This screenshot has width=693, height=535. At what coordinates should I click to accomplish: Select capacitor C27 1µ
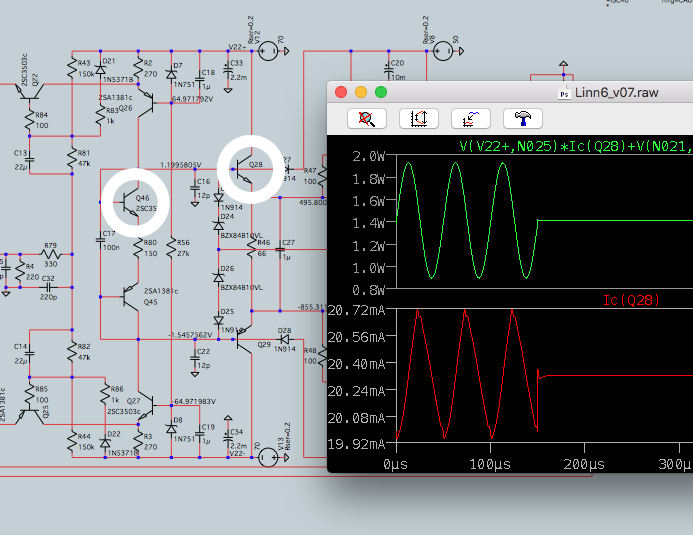click(x=280, y=250)
